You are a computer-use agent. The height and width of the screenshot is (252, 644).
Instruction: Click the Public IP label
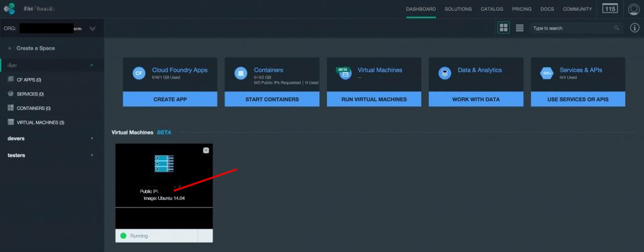(150, 191)
